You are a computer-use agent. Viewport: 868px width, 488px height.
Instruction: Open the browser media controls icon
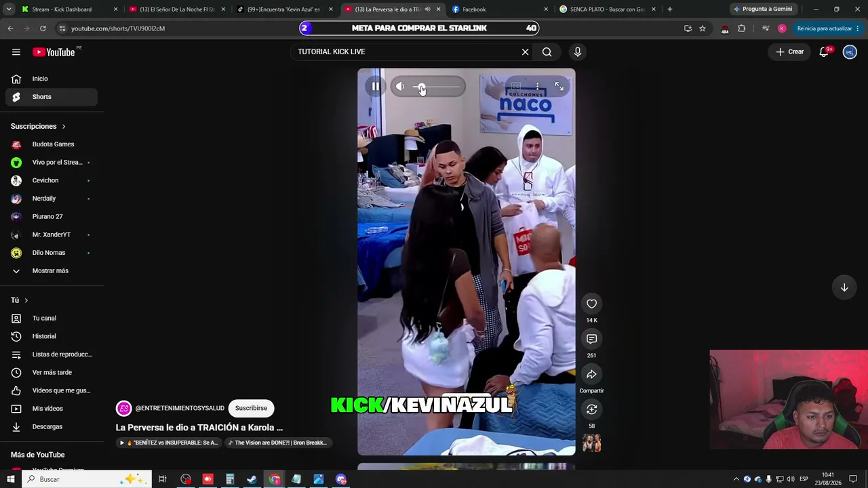click(x=766, y=28)
